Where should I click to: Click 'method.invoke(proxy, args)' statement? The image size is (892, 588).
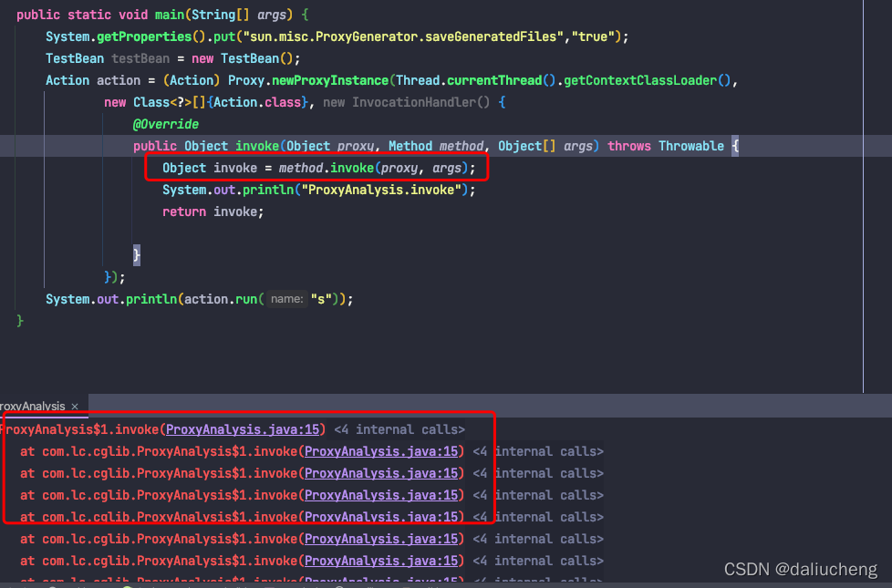(x=373, y=168)
